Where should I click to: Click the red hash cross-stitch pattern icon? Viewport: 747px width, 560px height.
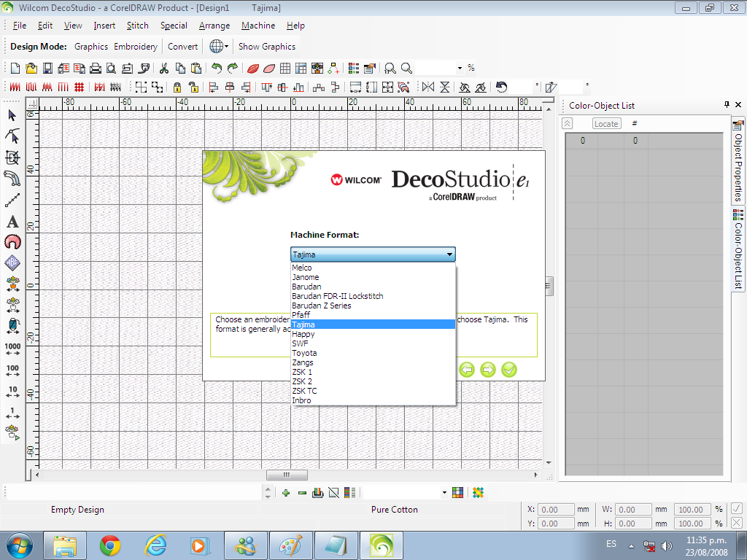79,87
